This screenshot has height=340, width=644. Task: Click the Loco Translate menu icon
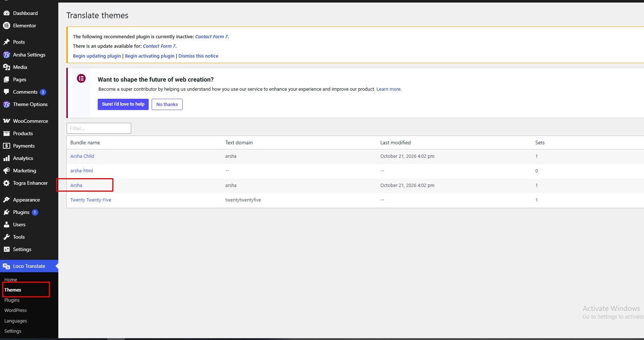[6, 266]
